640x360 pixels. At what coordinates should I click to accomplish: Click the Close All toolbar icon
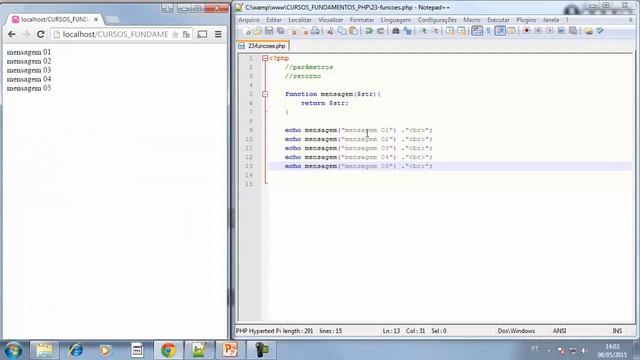coord(304,31)
